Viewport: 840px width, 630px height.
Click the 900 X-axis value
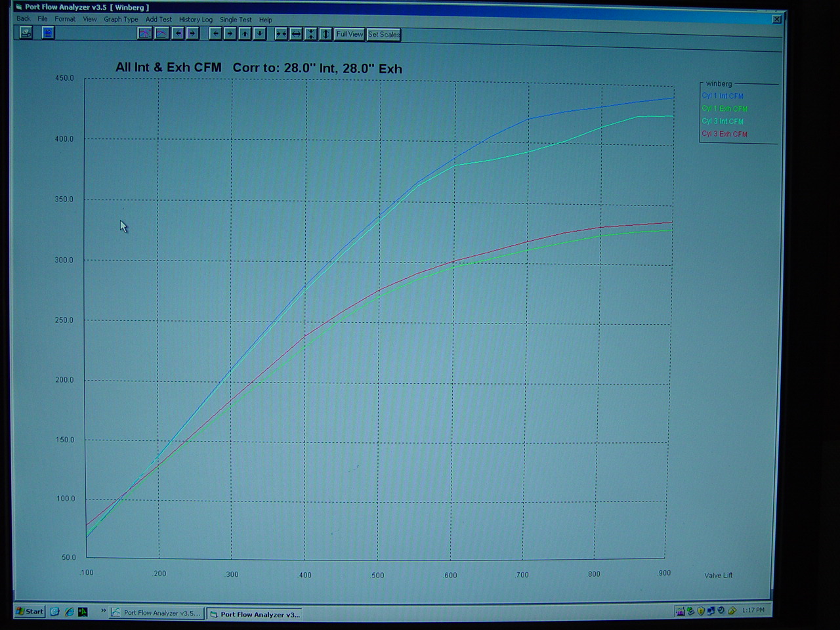(x=664, y=573)
